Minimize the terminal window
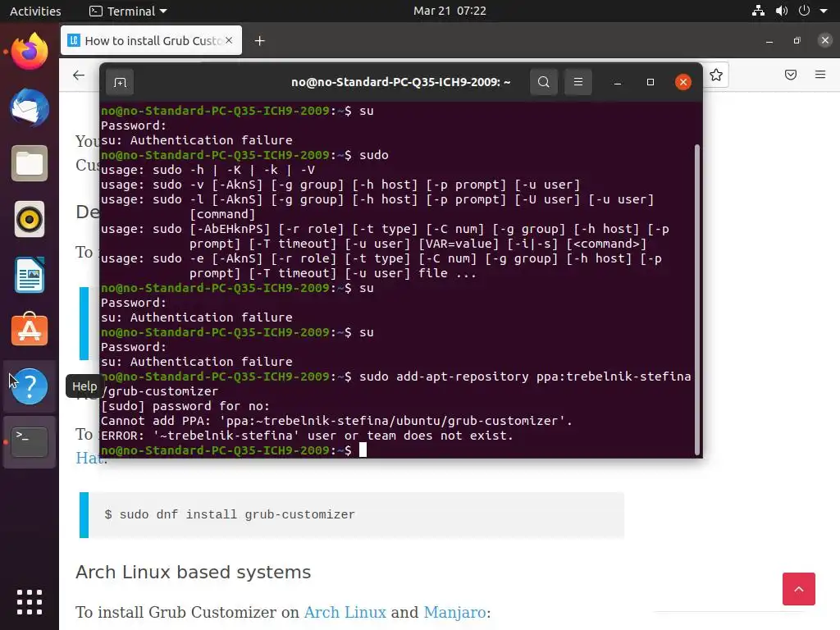 618,82
